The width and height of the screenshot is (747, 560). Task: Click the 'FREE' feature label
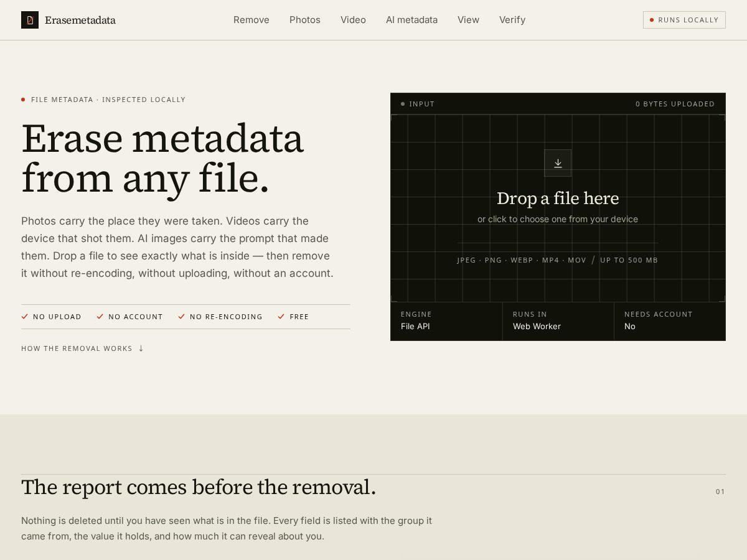click(x=299, y=317)
